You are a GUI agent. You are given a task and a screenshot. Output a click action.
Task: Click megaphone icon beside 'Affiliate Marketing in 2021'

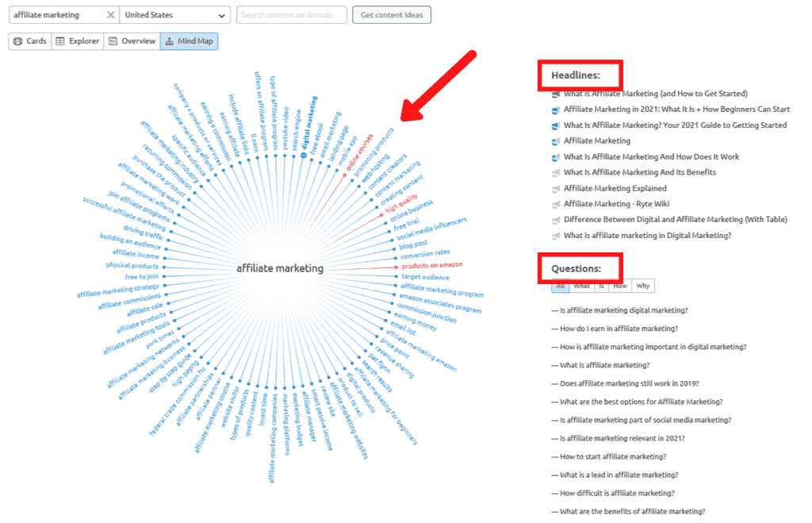[x=556, y=110]
